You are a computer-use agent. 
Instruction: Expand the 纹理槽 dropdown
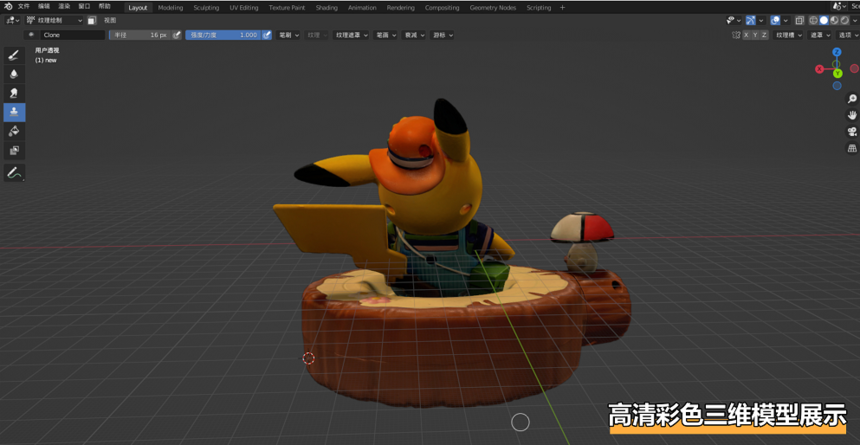[788, 35]
